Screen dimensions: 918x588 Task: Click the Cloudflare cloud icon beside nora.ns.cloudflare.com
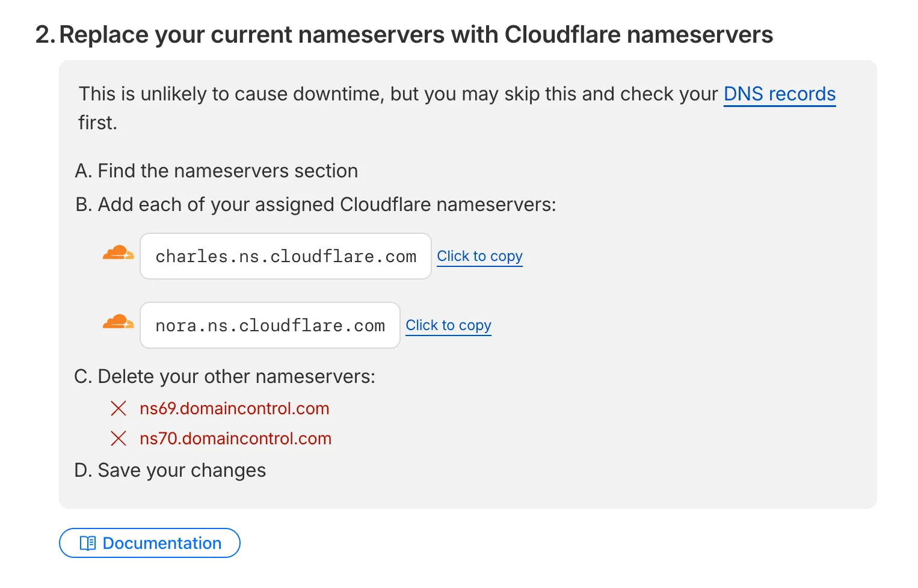click(x=118, y=325)
